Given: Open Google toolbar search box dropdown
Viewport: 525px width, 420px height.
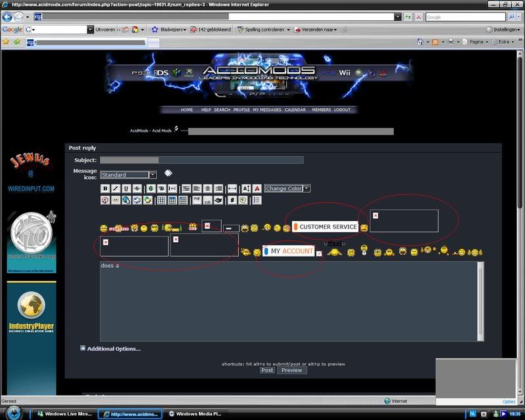Looking at the screenshot, I should coord(90,30).
